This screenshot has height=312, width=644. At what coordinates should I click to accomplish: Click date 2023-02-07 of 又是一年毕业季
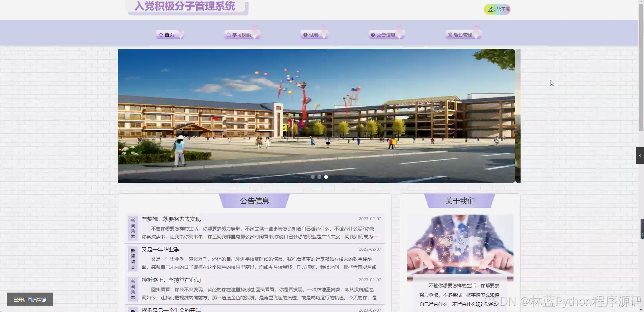(x=370, y=249)
